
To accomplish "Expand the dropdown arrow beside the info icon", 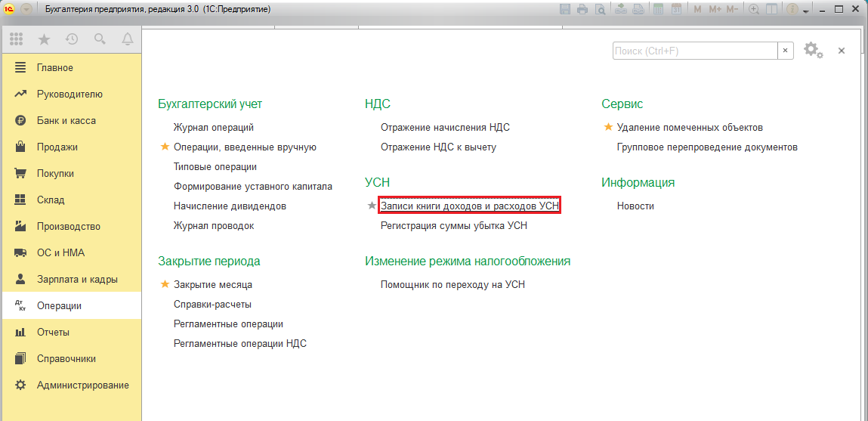I will (805, 11).
